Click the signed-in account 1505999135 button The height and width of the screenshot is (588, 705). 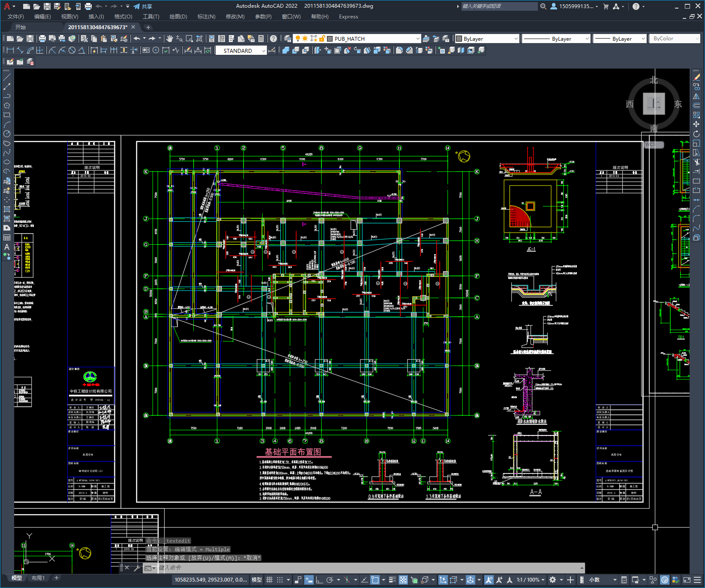(x=574, y=6)
